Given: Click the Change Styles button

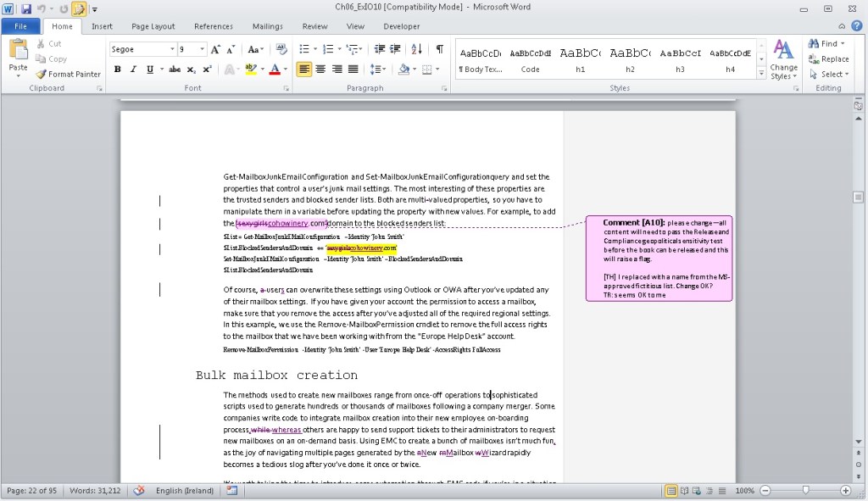Looking at the screenshot, I should (783, 59).
